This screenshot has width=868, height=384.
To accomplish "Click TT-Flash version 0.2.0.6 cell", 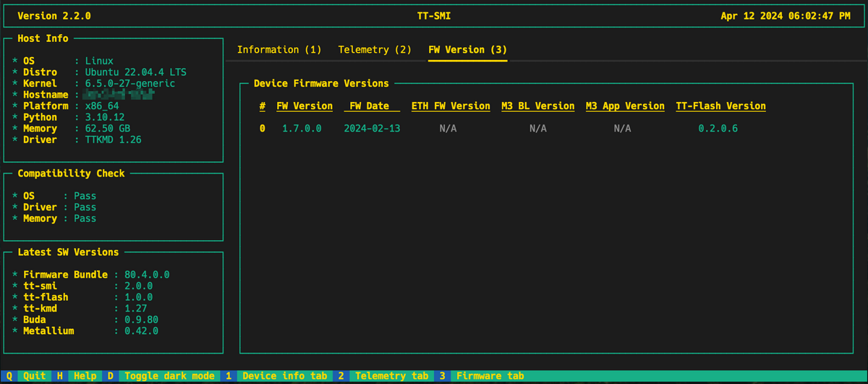I will [x=718, y=129].
